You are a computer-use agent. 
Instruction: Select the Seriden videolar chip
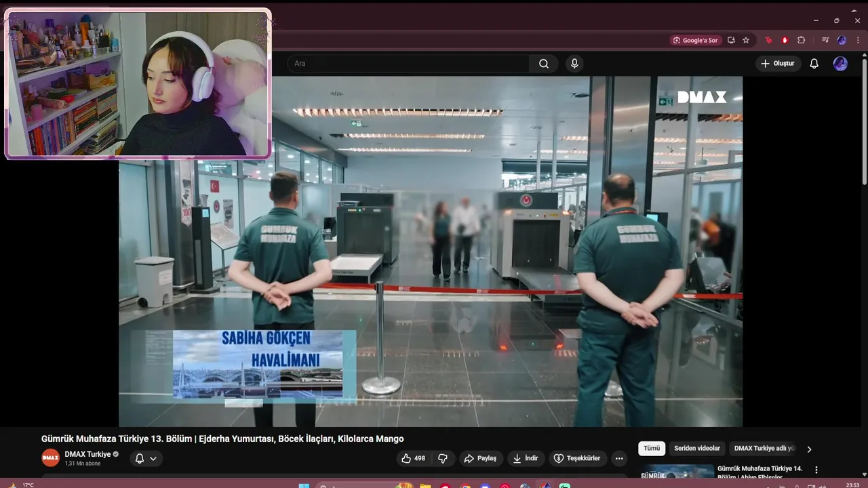coord(697,448)
